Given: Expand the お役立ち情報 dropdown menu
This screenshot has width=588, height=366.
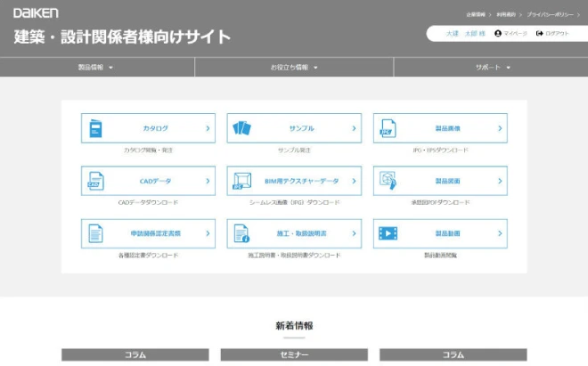Looking at the screenshot, I should tap(294, 68).
